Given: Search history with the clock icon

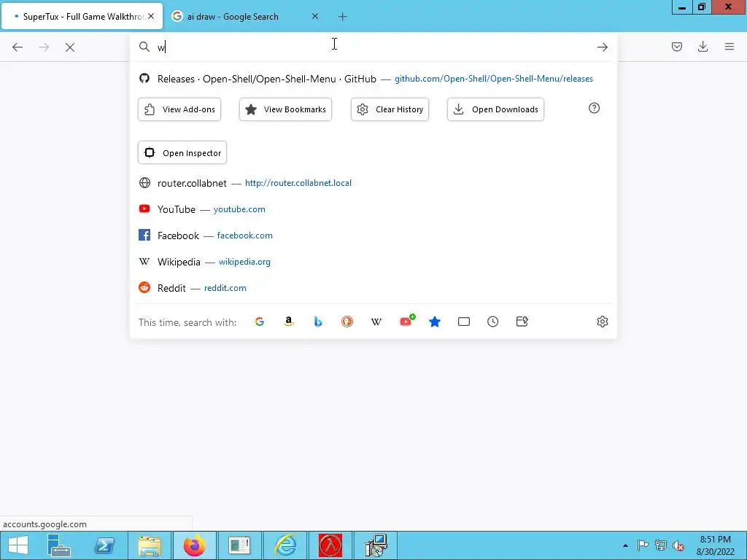Looking at the screenshot, I should coord(493,322).
